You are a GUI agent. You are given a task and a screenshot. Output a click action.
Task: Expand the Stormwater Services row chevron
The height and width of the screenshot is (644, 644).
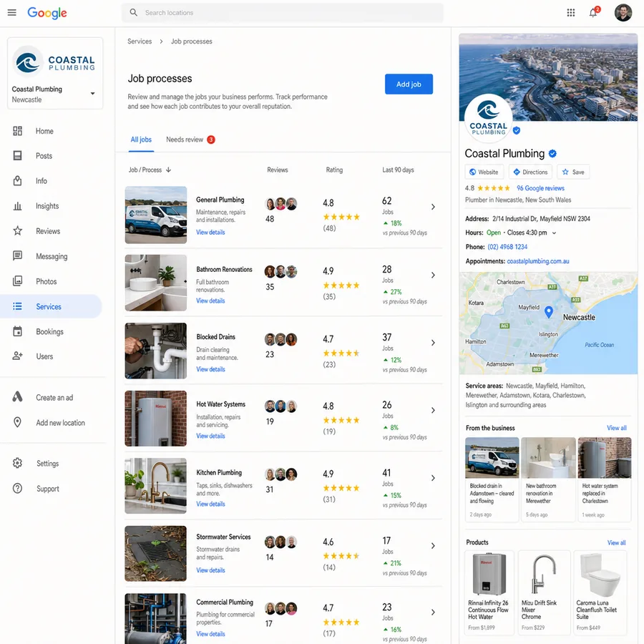(x=433, y=546)
